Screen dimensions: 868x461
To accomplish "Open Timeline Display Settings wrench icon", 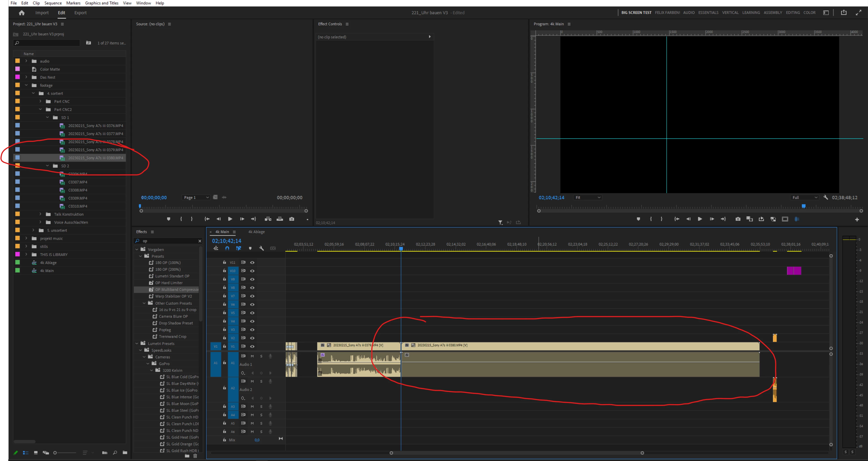I will [261, 248].
